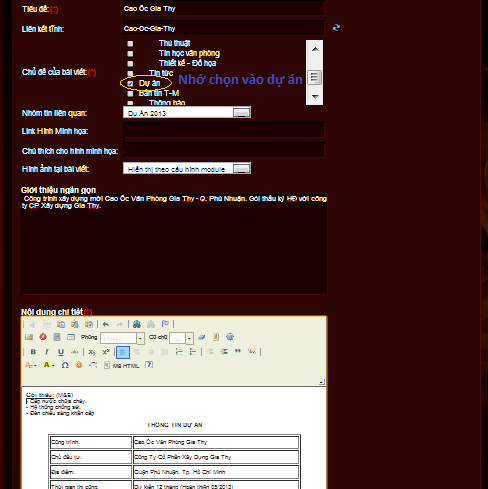Toggle bold formatting in the editor
Viewport: 488px width, 489px height.
point(33,352)
